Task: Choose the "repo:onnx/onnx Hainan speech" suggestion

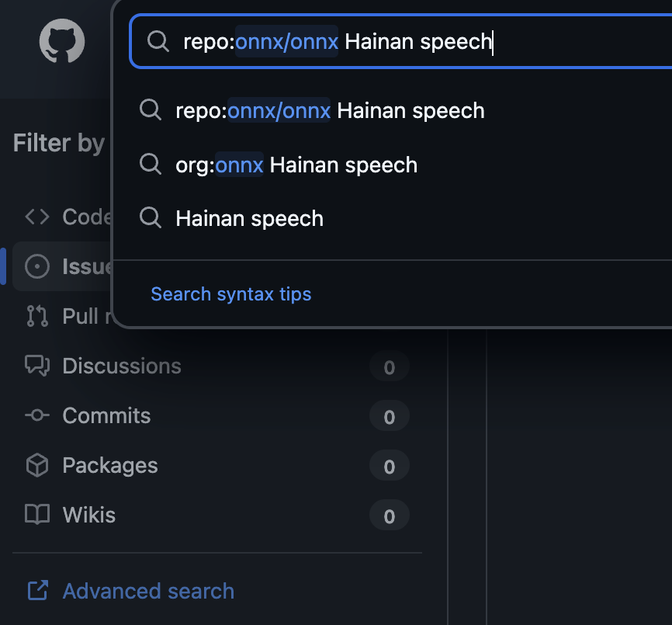Action: pyautogui.click(x=330, y=111)
